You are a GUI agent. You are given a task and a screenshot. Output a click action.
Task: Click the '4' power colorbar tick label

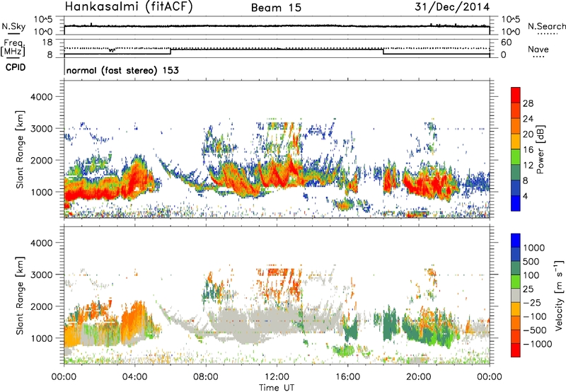(525, 196)
